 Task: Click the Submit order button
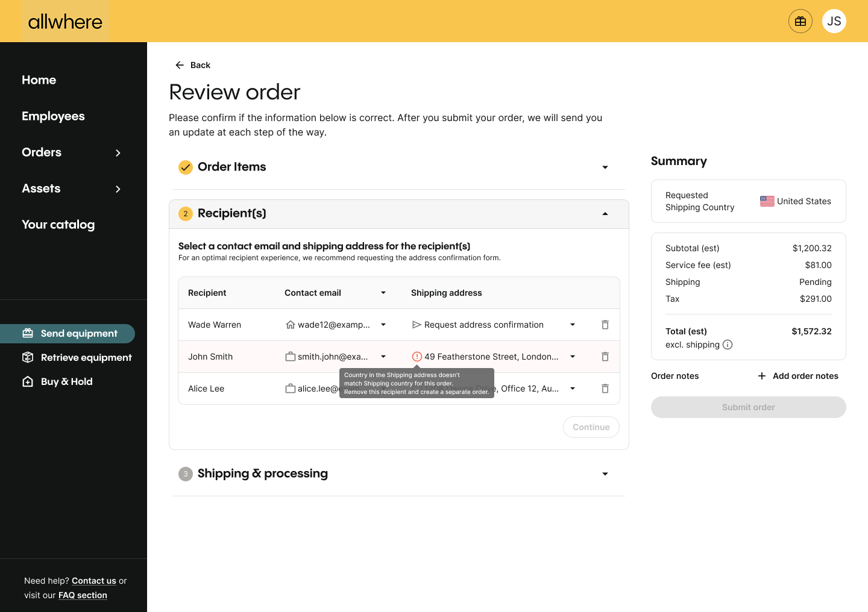(x=749, y=407)
